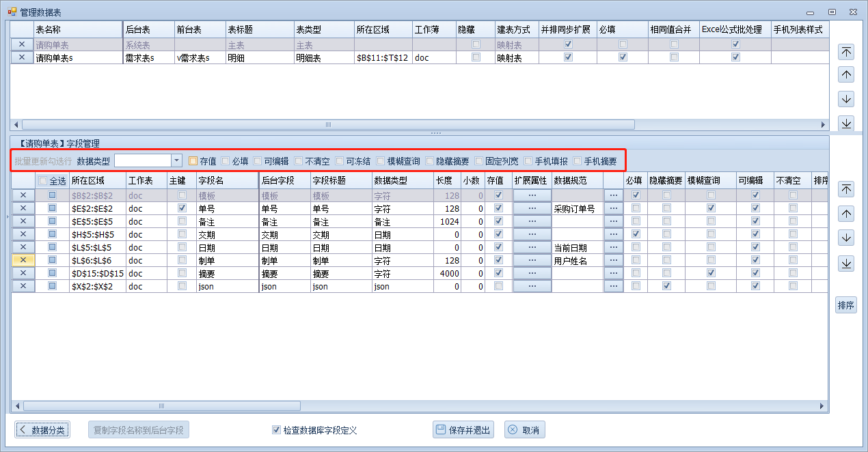
Task: Open 扩展属性 ellipsis for the 单号 row
Action: [532, 209]
